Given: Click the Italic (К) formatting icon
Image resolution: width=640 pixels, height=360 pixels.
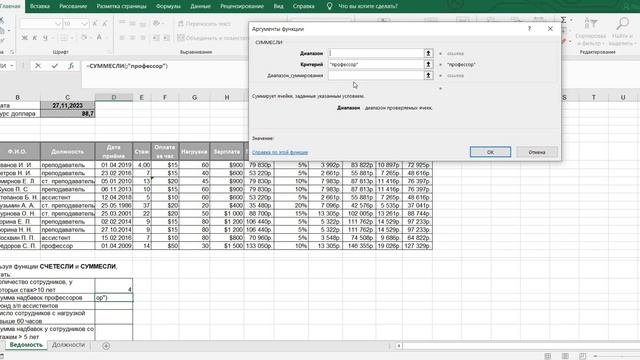Looking at the screenshot, I should coord(35,38).
